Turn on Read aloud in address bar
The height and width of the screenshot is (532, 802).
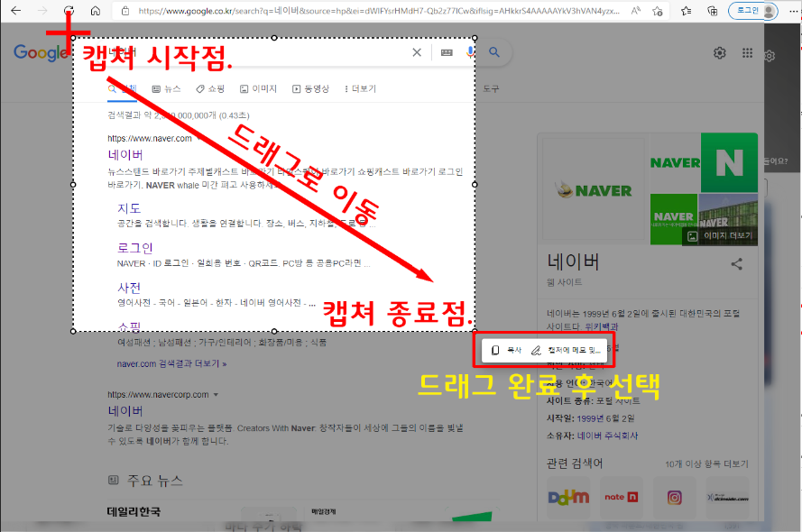click(636, 11)
